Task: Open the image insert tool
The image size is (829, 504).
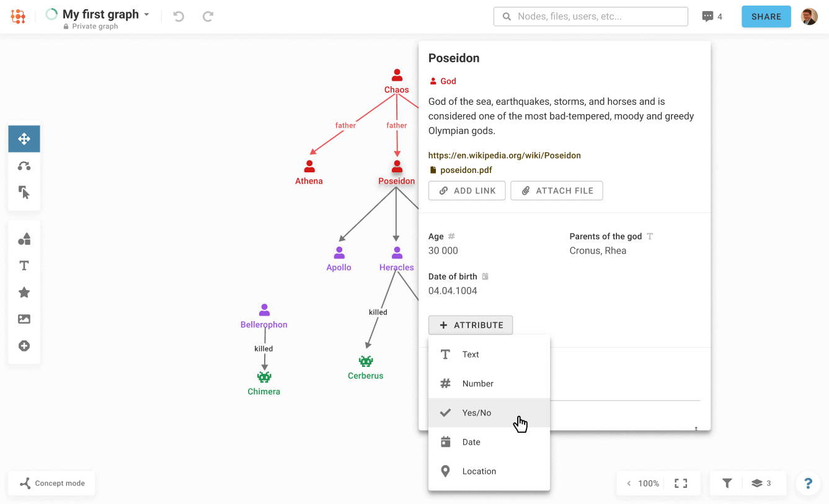Action: pos(24,319)
